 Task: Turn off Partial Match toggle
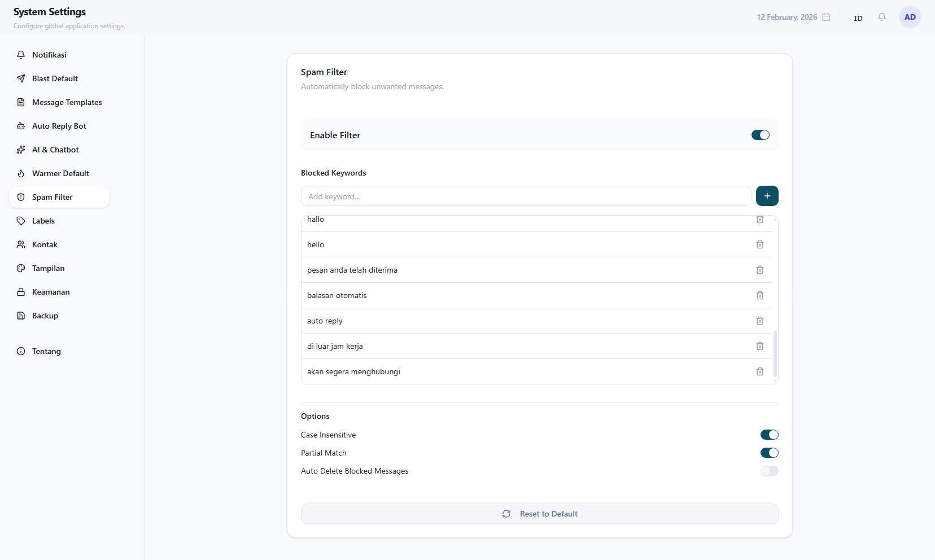point(769,453)
